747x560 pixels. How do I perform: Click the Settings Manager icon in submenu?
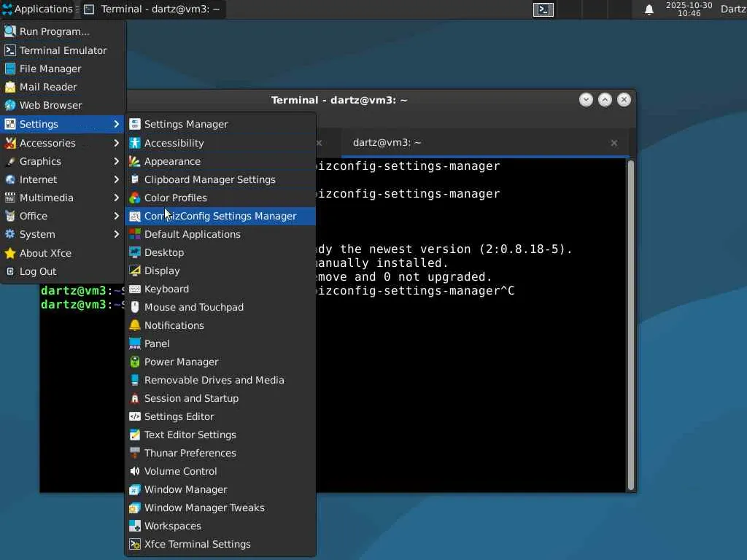point(135,124)
